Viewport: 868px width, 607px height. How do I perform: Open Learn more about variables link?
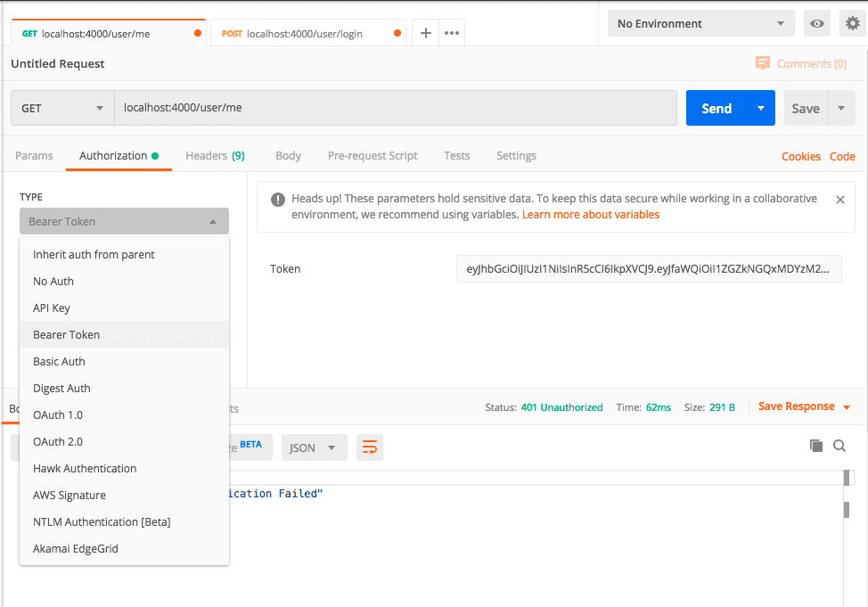tap(591, 215)
